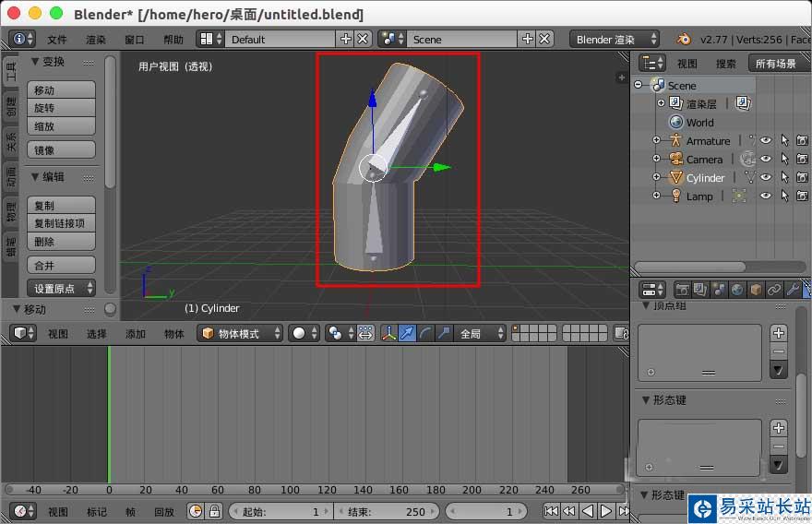Image resolution: width=812 pixels, height=524 pixels.
Task: Toggle Lamp visibility eye icon
Action: click(x=765, y=196)
